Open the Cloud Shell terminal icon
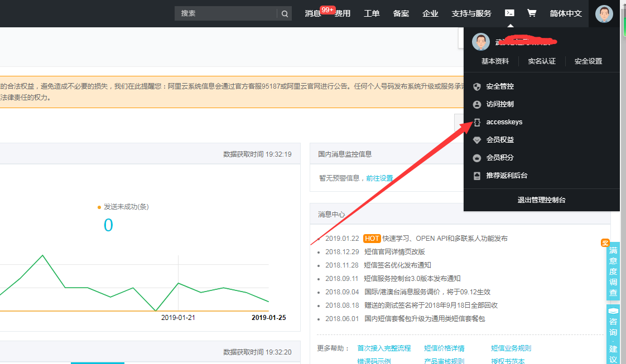This screenshot has height=364, width=626. (x=509, y=13)
